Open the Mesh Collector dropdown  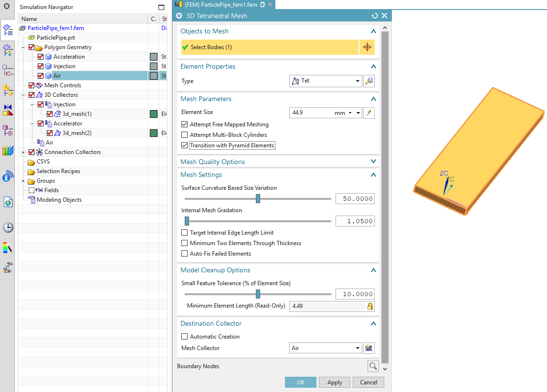point(326,348)
